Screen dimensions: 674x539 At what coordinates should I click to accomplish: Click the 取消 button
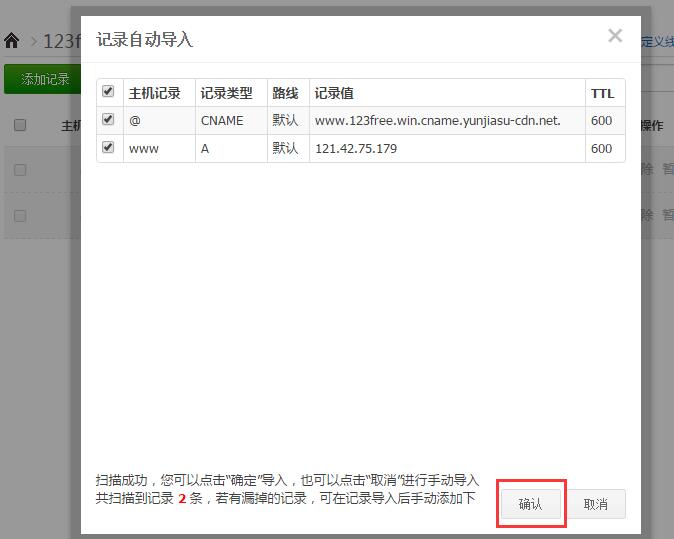click(596, 504)
